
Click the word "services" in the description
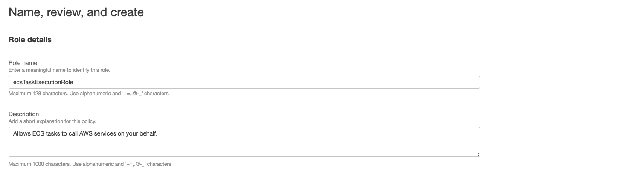pos(107,134)
